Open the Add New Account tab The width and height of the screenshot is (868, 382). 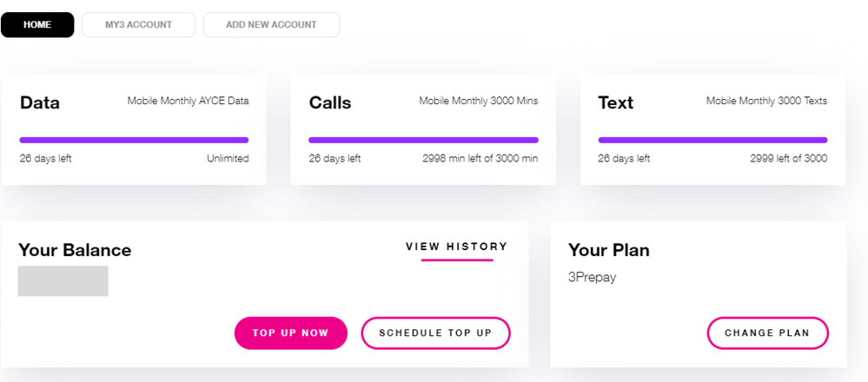pyautogui.click(x=271, y=24)
